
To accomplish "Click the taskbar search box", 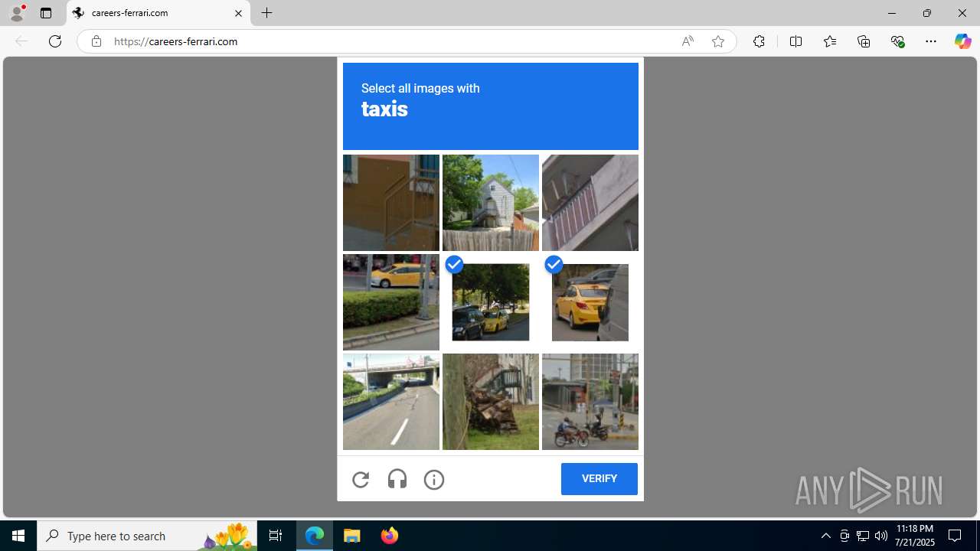I will (147, 536).
